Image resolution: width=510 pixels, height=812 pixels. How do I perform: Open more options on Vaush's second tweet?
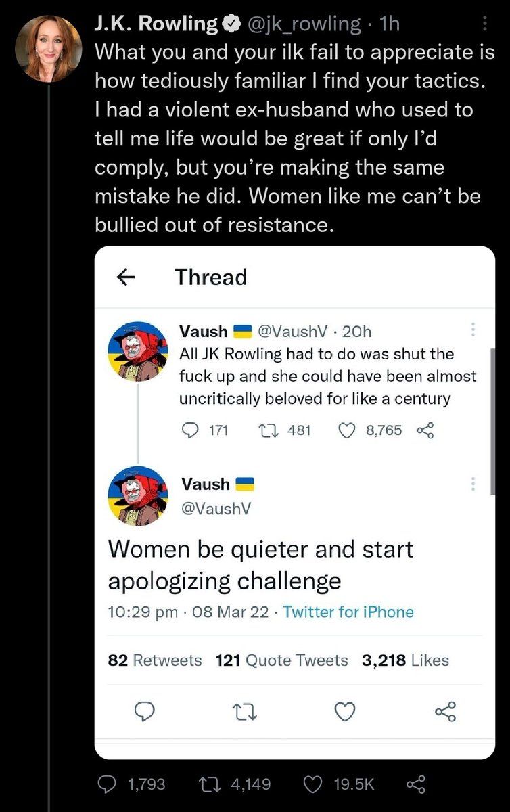(473, 484)
